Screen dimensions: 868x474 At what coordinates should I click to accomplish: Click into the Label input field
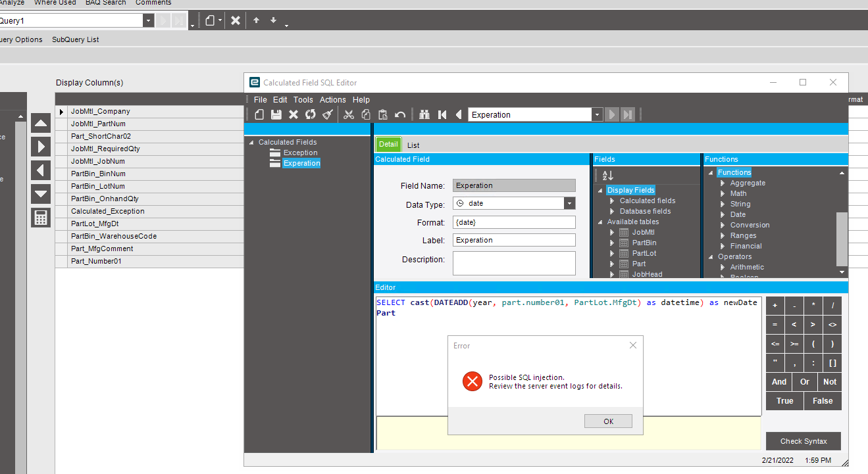(514, 240)
